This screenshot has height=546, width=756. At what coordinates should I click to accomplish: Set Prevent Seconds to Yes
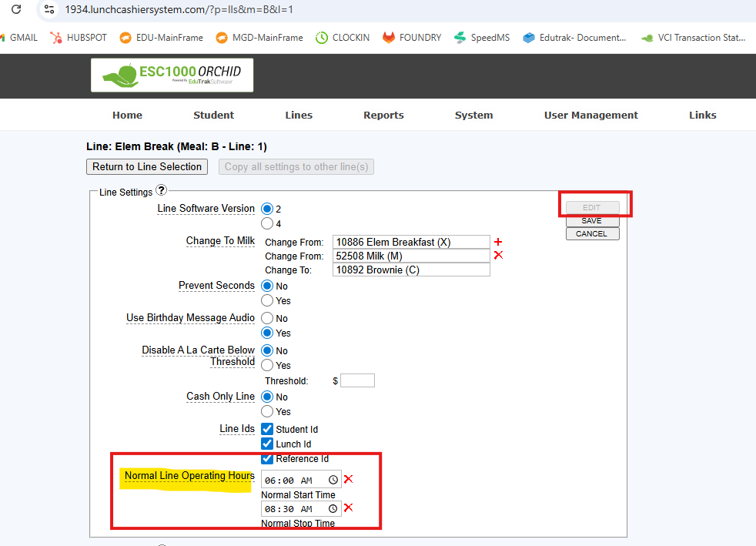(267, 300)
